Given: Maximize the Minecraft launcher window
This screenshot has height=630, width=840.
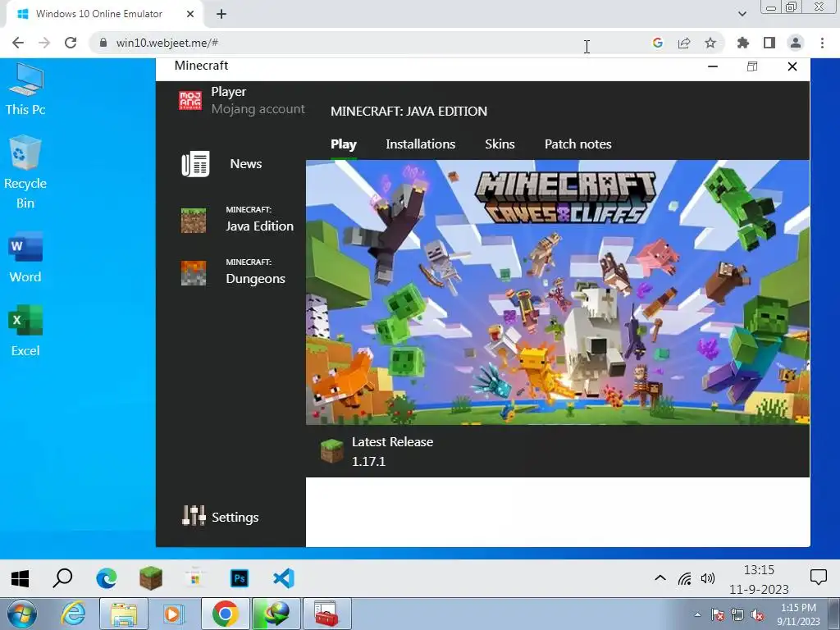Looking at the screenshot, I should coord(752,66).
